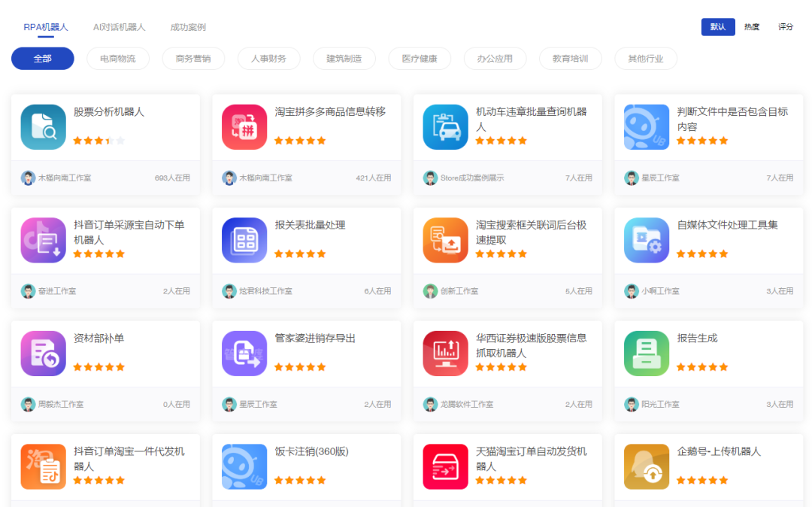Open the 机动车违章批量查询机器人 car icon
The width and height of the screenshot is (812, 507).
pos(445,127)
